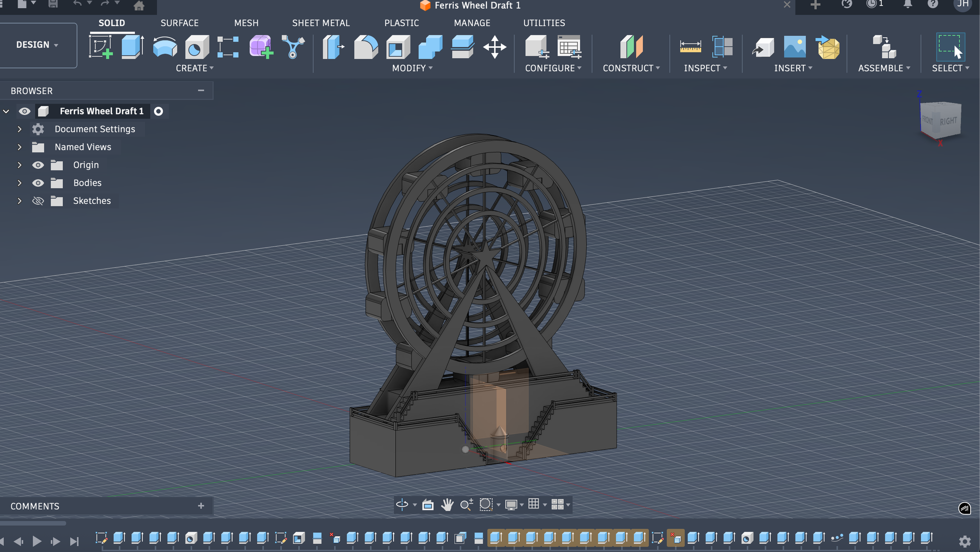Step to previous timeline feature
The image size is (980, 552).
pos(18,541)
